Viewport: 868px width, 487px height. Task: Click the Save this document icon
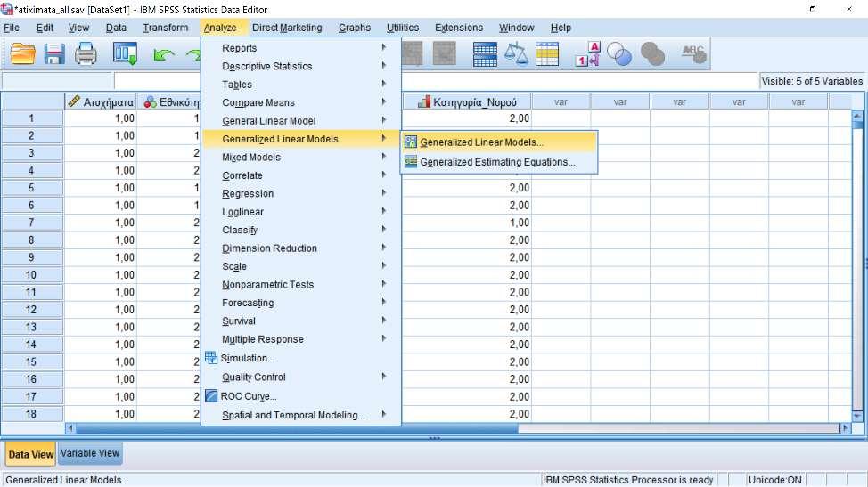pyautogui.click(x=54, y=54)
